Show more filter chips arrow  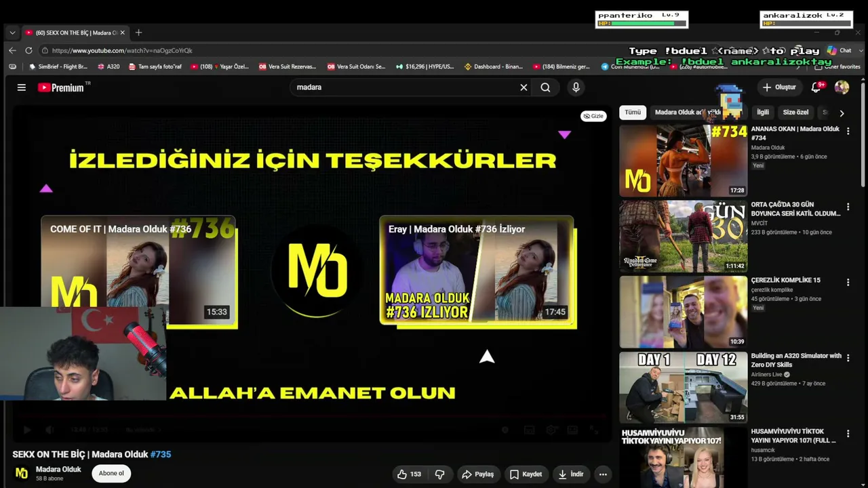pyautogui.click(x=842, y=113)
